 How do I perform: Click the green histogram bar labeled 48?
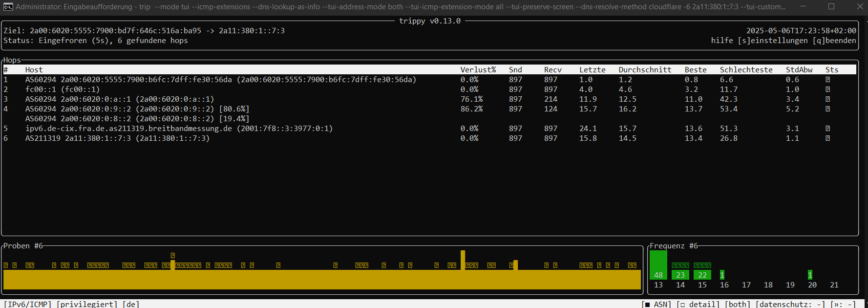tap(658, 265)
